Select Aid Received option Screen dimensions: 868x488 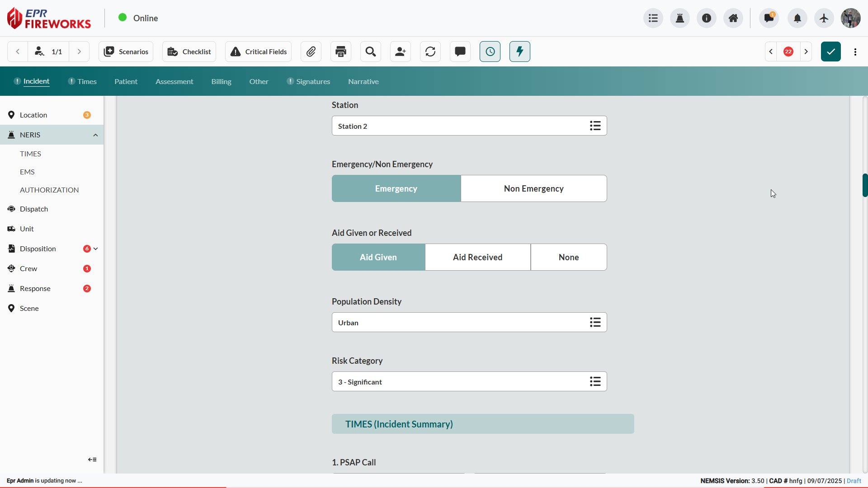[x=477, y=257]
